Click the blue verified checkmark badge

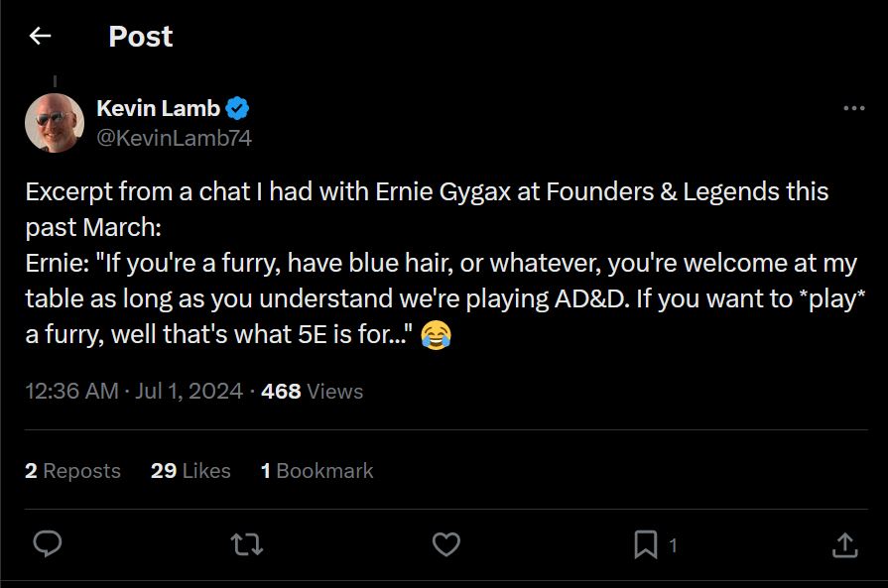point(237,109)
